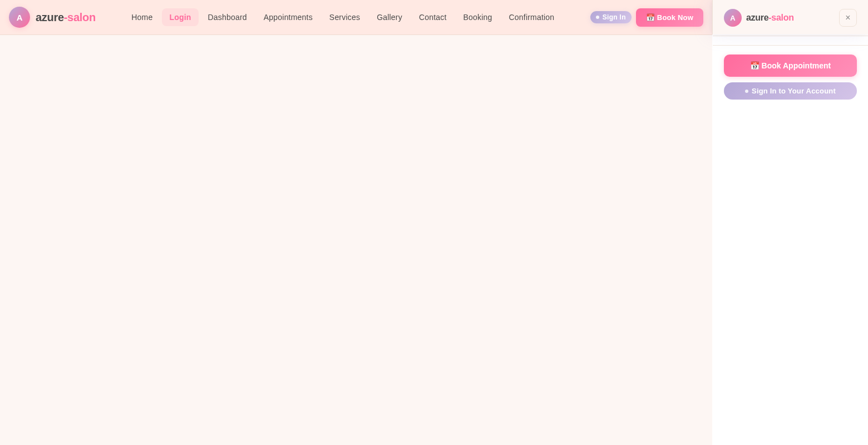Go to the Contact nav link
This screenshot has height=445, width=868.
click(x=433, y=17)
